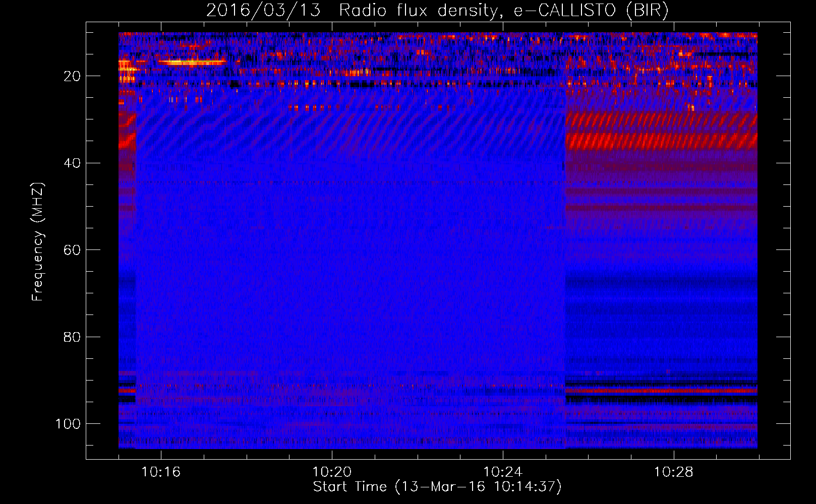816x504 pixels.
Task: Click the 100 frequency tick label
Action: point(68,424)
